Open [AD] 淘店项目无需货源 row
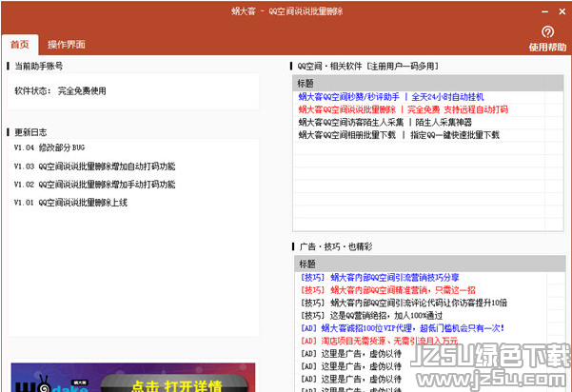 pyautogui.click(x=379, y=341)
